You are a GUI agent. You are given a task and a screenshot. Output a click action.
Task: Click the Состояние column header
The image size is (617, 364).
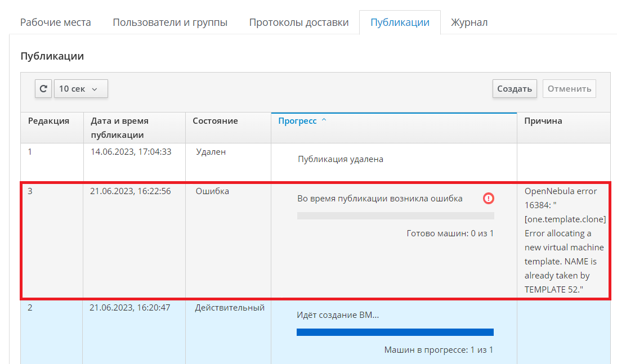[x=215, y=121]
